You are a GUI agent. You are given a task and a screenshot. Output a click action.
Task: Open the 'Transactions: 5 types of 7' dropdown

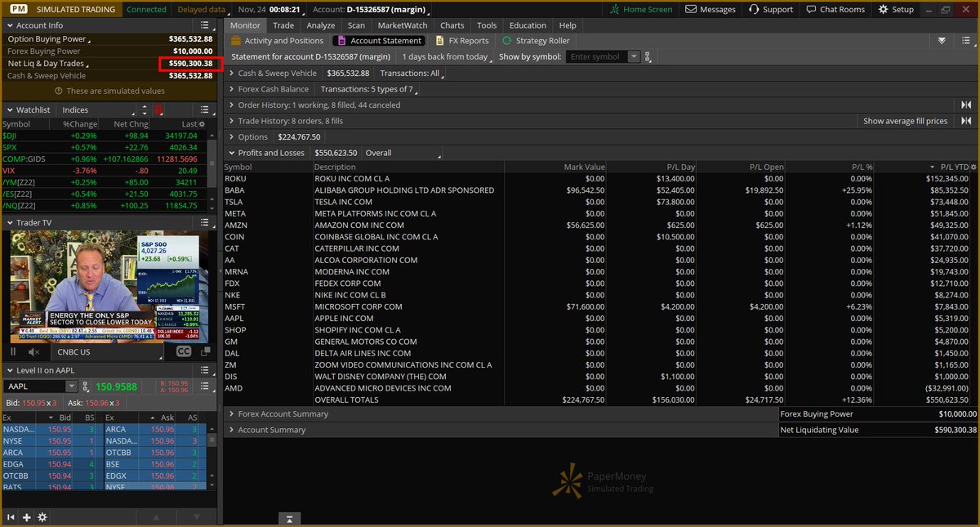tap(370, 89)
